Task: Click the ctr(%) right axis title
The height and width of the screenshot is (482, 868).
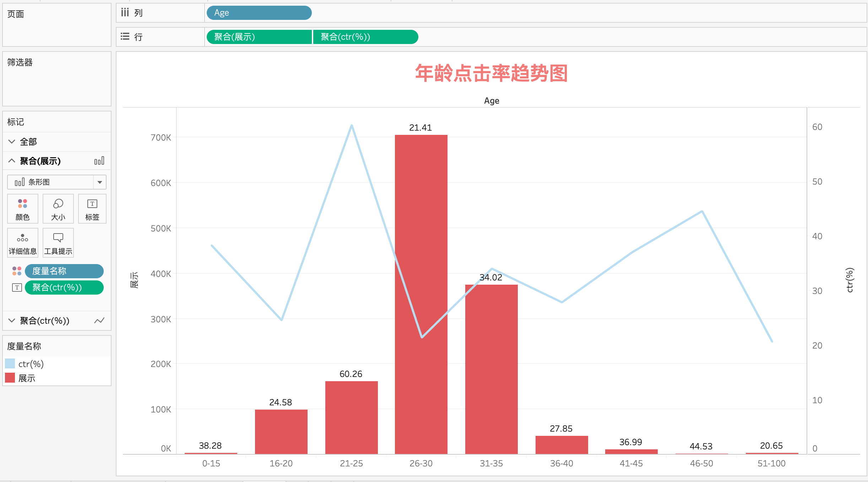Action: (849, 280)
